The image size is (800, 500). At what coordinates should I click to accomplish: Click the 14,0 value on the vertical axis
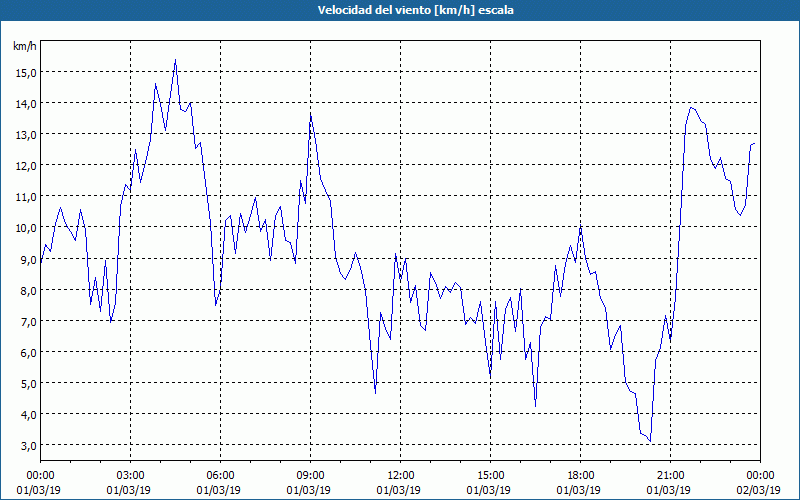(26, 104)
